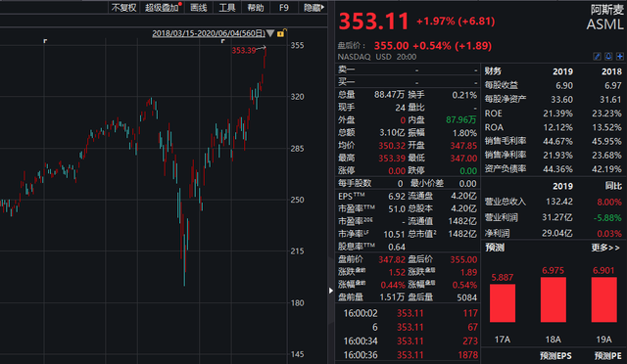Screen dimensions: 627x364
Task: Click the blue pencil edit icon
Action: pos(597,57)
